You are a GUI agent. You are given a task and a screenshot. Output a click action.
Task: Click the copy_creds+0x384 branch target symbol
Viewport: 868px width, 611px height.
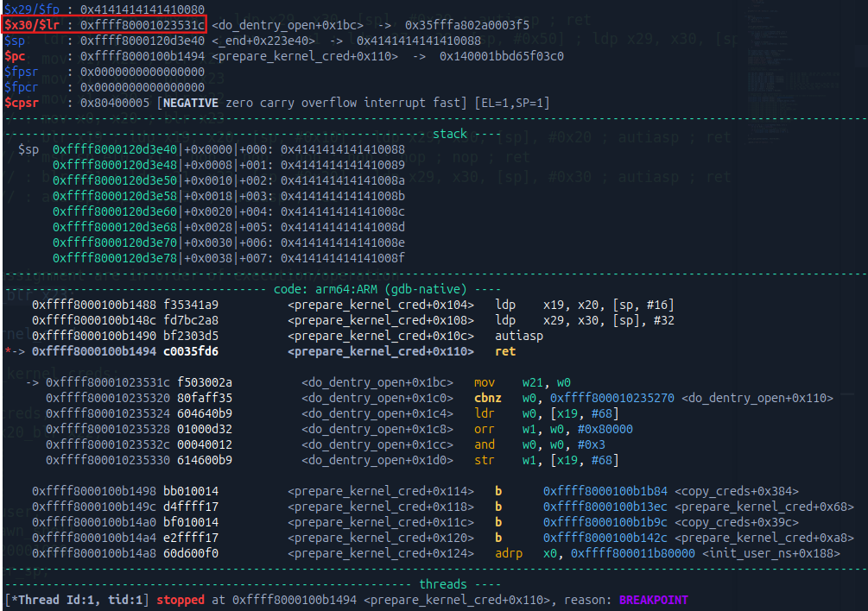click(738, 491)
